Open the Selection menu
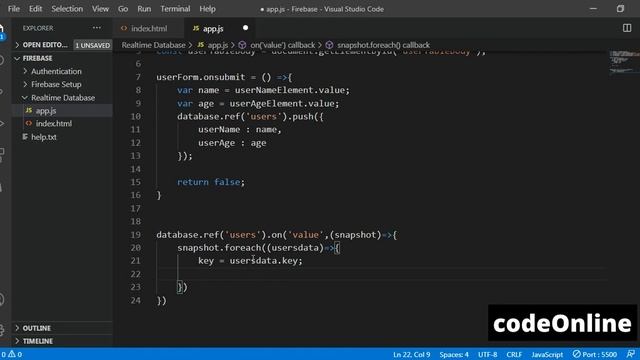This screenshot has width=640, height=360. (x=67, y=9)
